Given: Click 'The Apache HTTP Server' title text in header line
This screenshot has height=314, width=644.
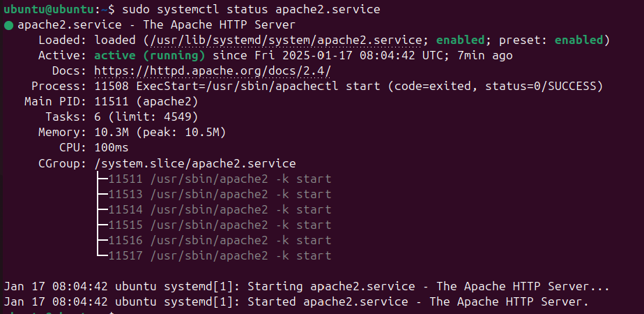Looking at the screenshot, I should [219, 24].
